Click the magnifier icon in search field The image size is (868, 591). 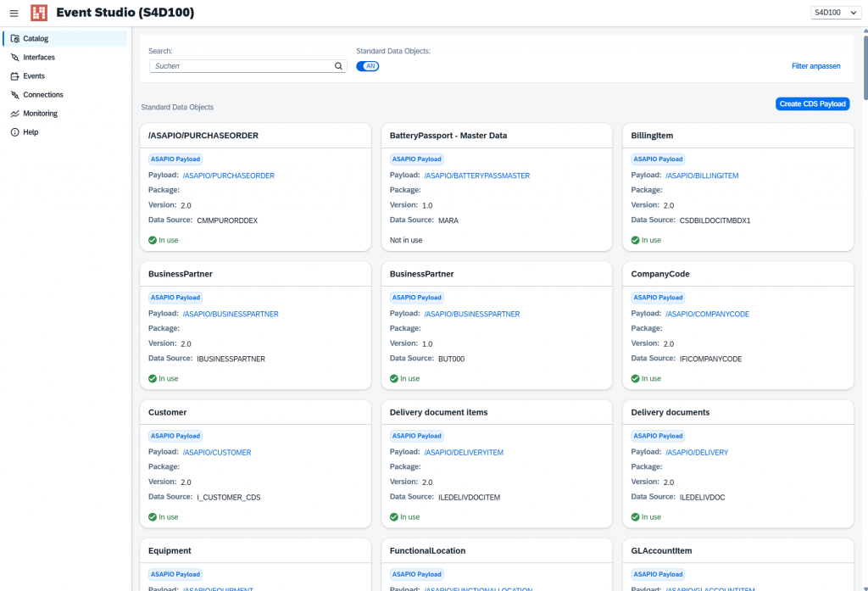[337, 65]
